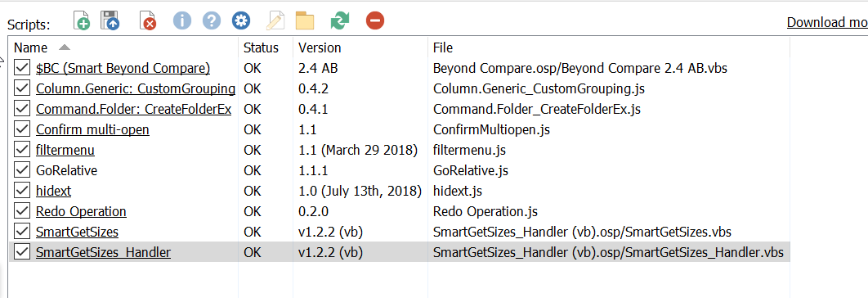The image size is (868, 298).
Task: Click the red minus disable icon
Action: 375,20
